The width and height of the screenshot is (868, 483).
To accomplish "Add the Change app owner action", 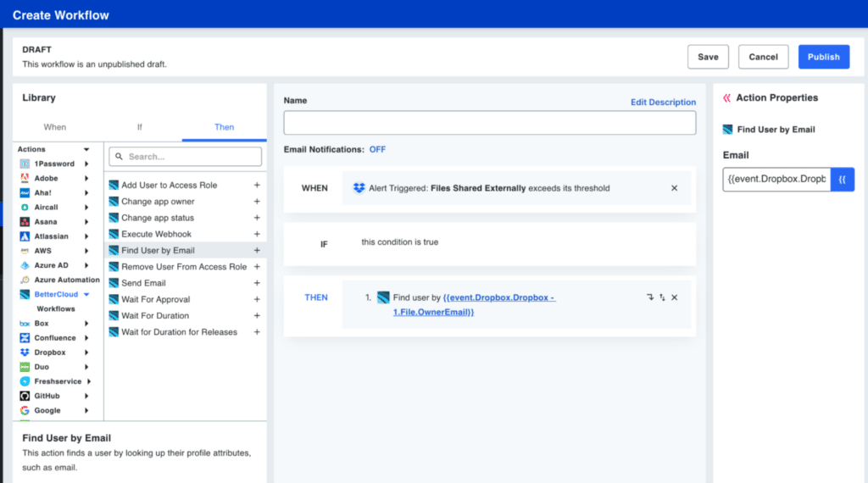I will (x=257, y=202).
